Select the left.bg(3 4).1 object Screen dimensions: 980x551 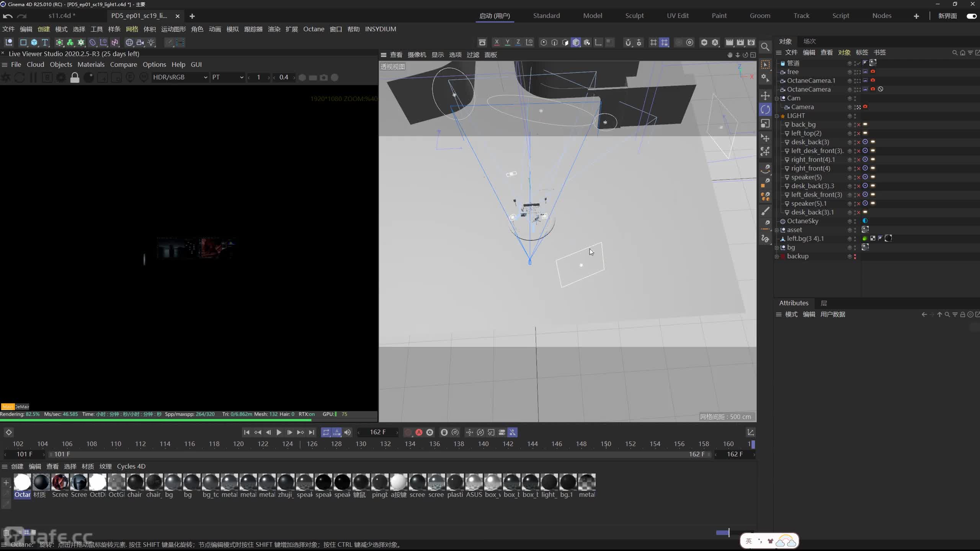click(805, 239)
